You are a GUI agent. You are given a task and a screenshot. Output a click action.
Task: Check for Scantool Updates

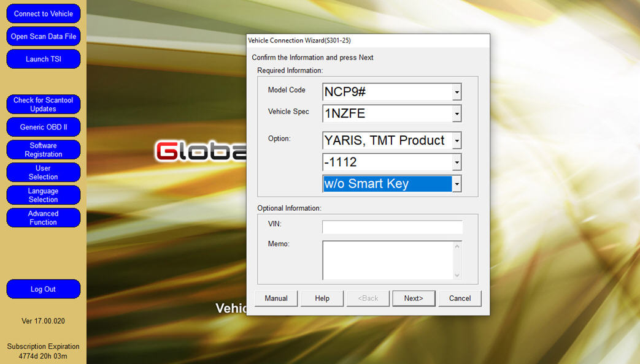point(44,104)
